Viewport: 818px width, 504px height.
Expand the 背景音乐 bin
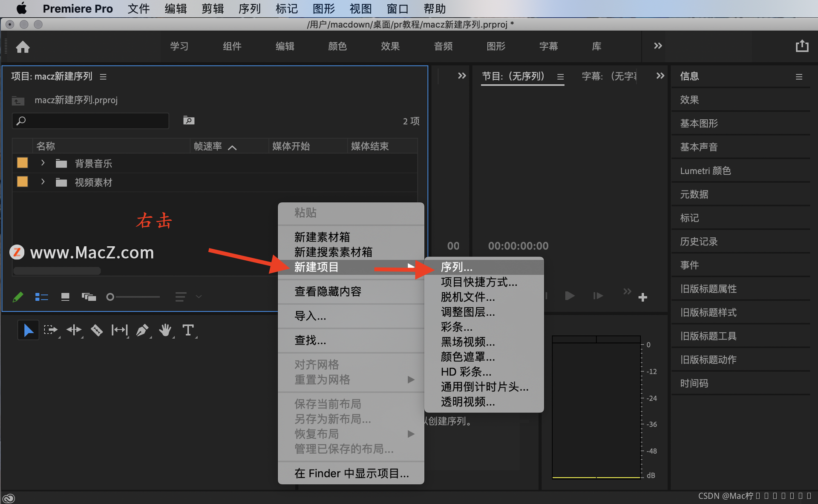tap(43, 163)
